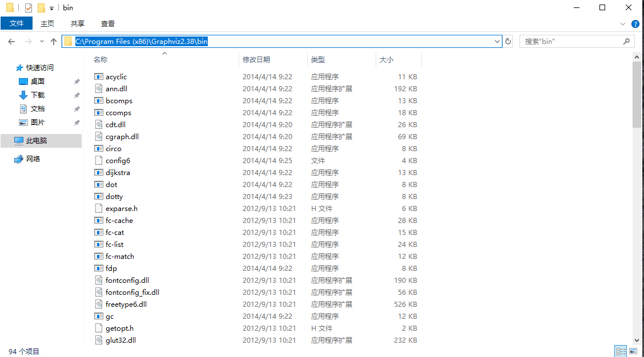Click the Properties quick access toolbar icon

[29, 8]
